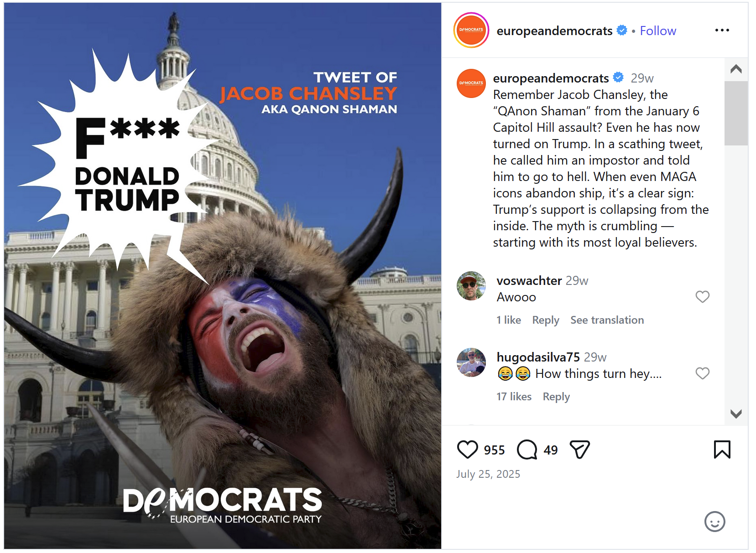
Task: Reply to hugodasilva75's comment
Action: click(556, 397)
